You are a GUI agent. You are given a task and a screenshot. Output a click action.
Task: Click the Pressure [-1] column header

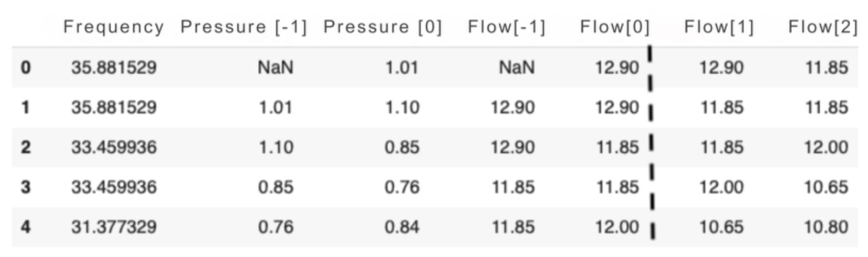pos(244,27)
